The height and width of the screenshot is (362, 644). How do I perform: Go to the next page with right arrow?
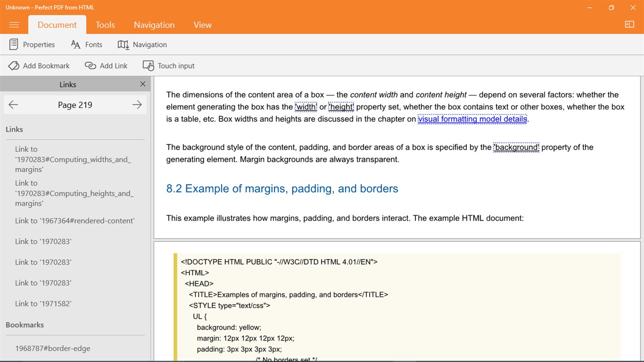(x=137, y=104)
